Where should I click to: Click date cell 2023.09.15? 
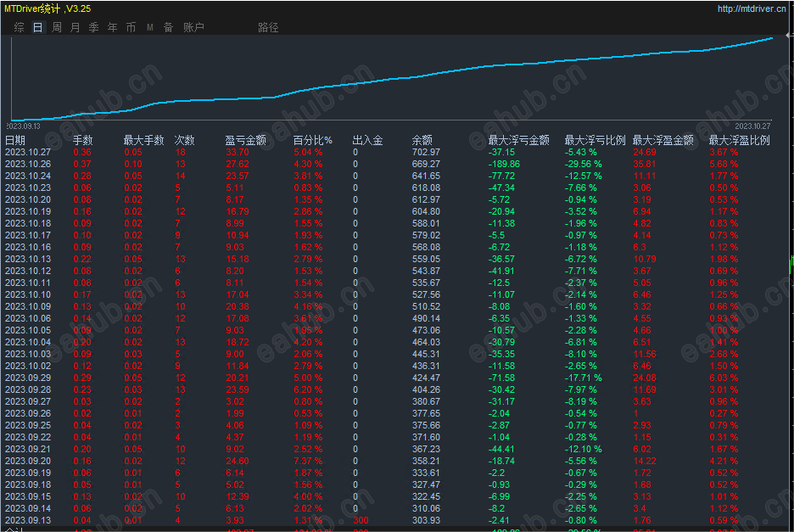click(28, 497)
